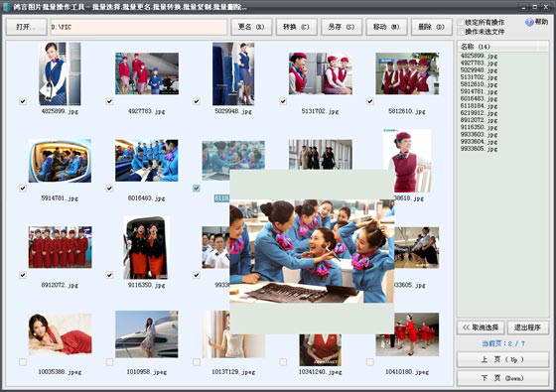Enable the 操作未选文件 checkbox

(461, 32)
